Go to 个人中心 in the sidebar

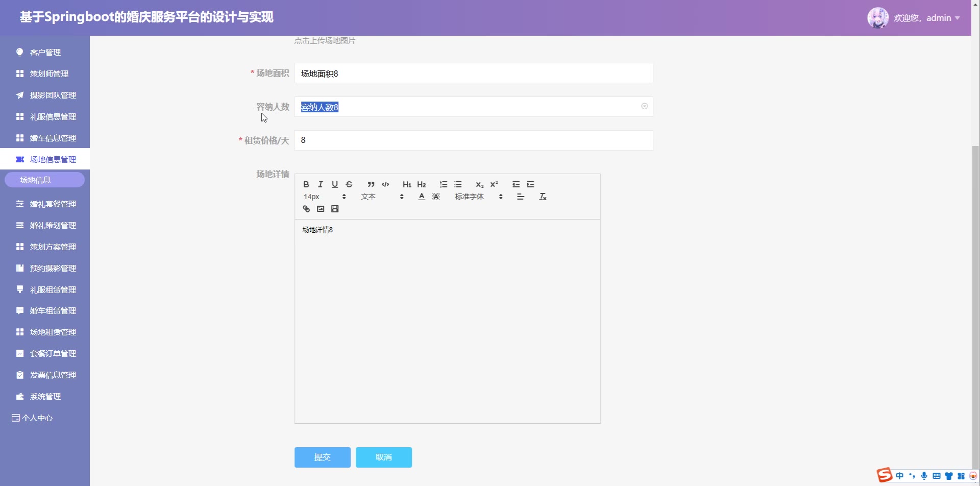45,418
